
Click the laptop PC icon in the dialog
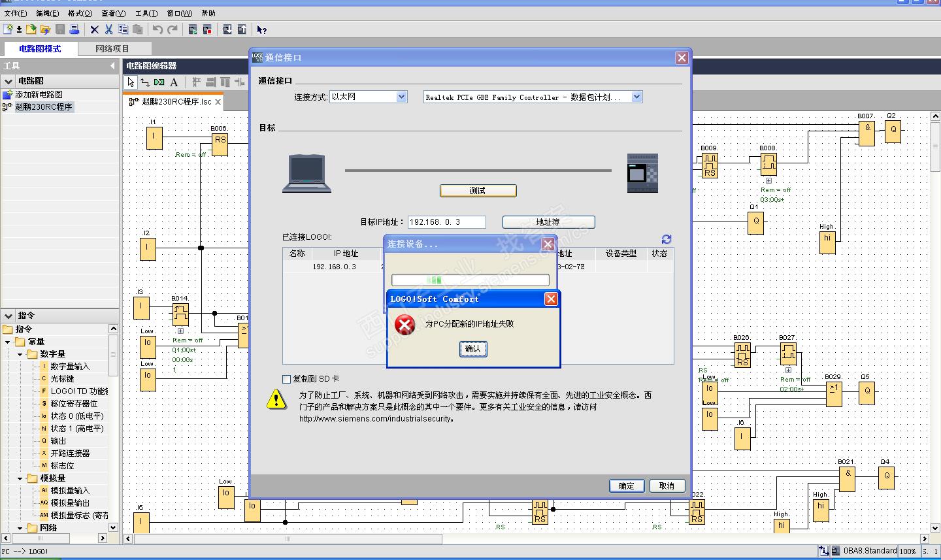pyautogui.click(x=306, y=173)
